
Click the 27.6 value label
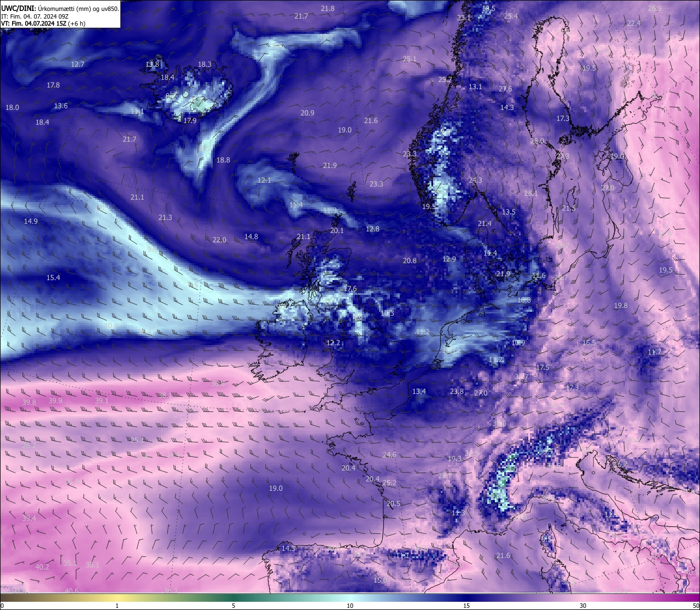click(505, 89)
